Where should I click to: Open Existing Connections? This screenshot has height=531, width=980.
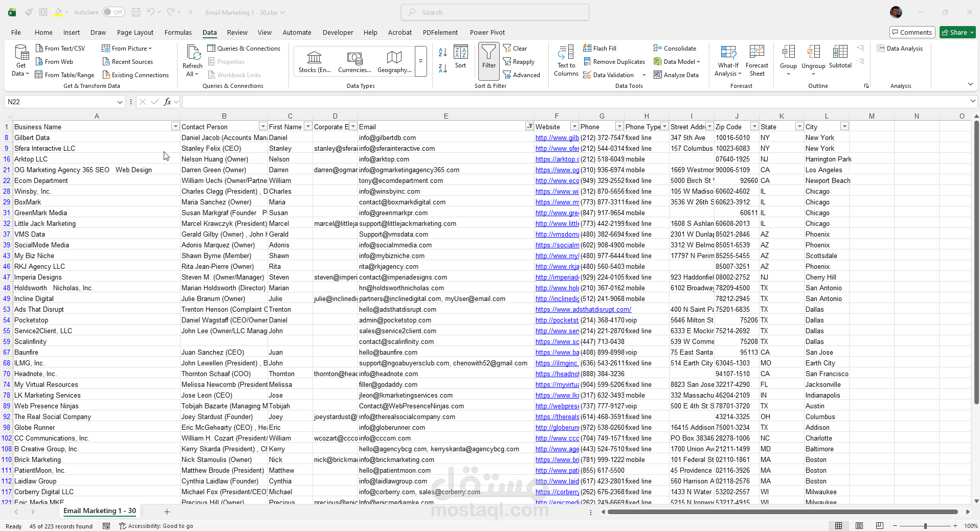(136, 75)
